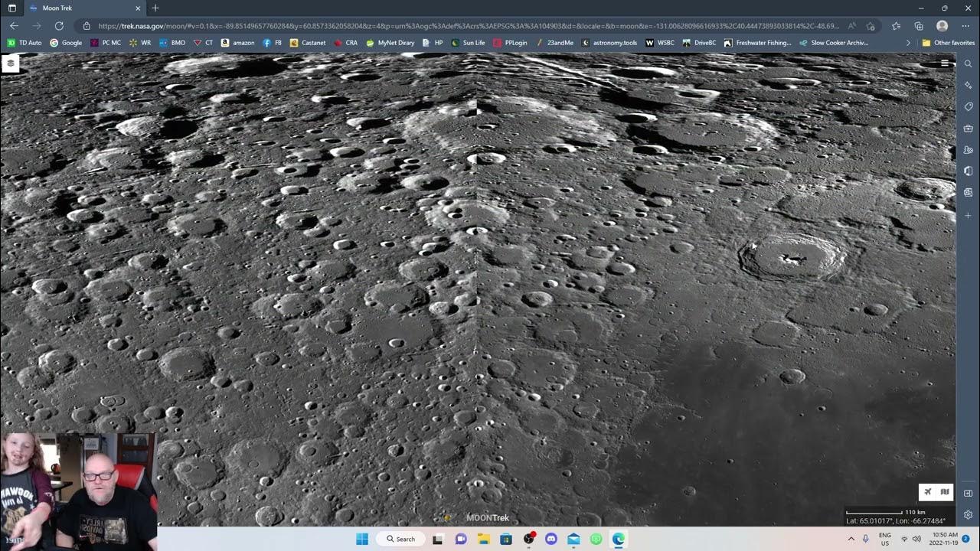Screen dimensions: 980x551
Task: Open astronomy.tools bookmark
Action: [609, 43]
